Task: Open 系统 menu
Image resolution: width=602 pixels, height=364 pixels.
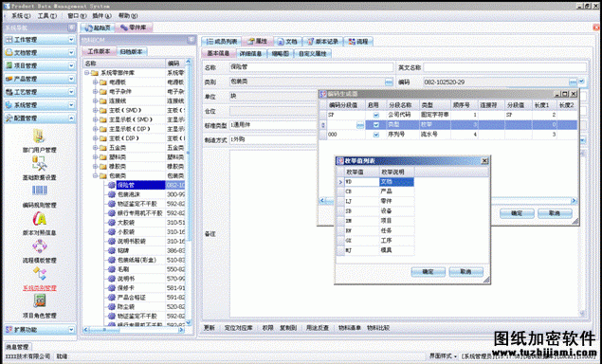Action: coord(21,16)
